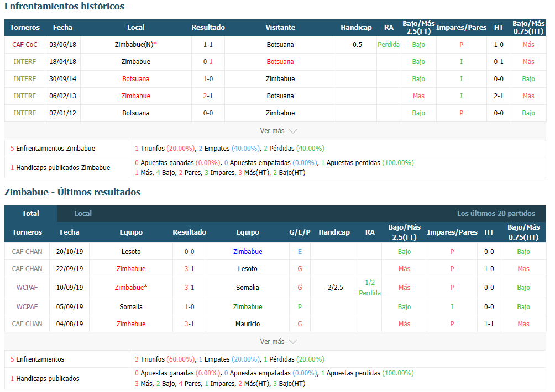Click HT score 2-1 in 06/02/13 row
555x392 pixels.
coord(499,96)
